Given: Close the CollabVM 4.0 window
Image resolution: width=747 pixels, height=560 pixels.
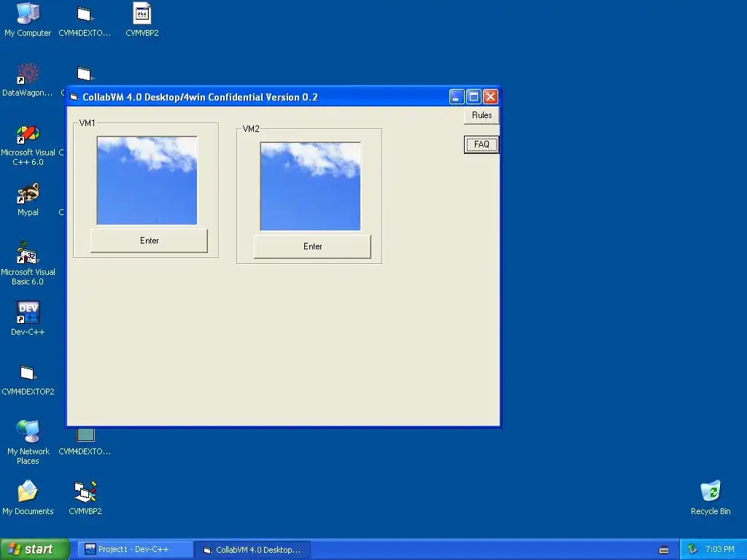Looking at the screenshot, I should tap(490, 97).
